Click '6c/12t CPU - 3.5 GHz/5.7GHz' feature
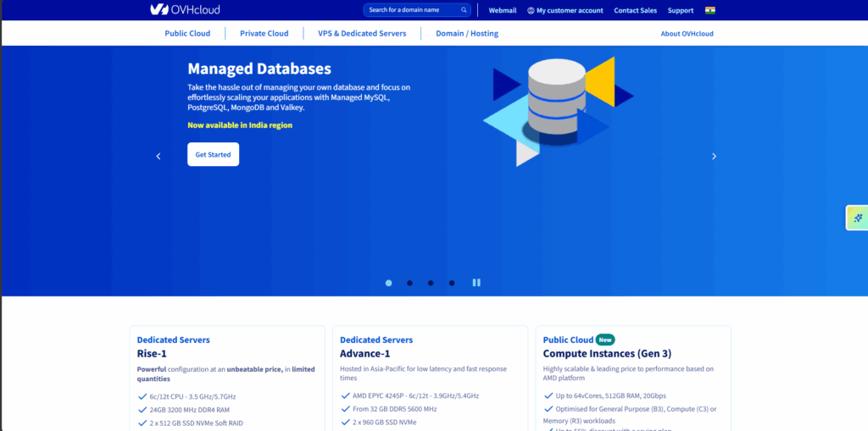Viewport: 868px width, 431px height. pos(192,396)
